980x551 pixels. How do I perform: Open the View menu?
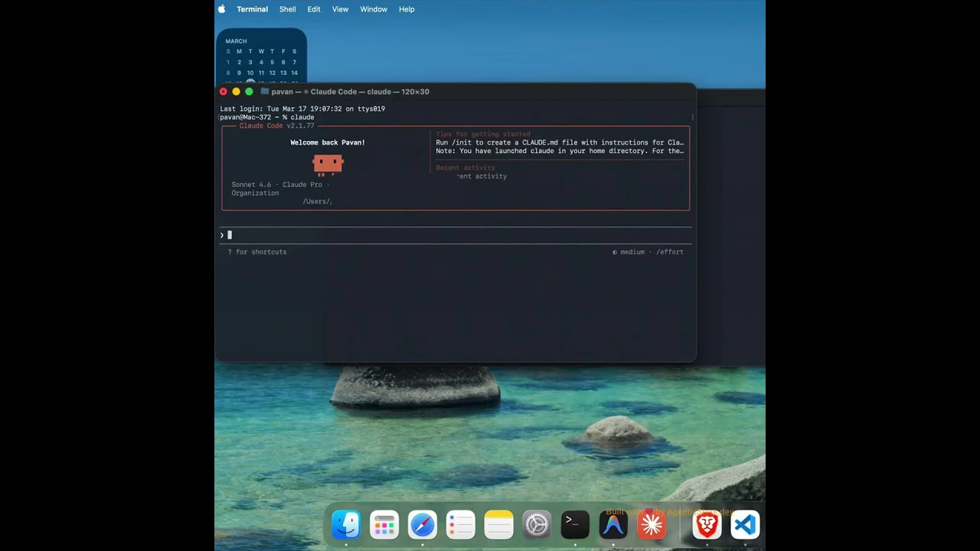tap(340, 9)
